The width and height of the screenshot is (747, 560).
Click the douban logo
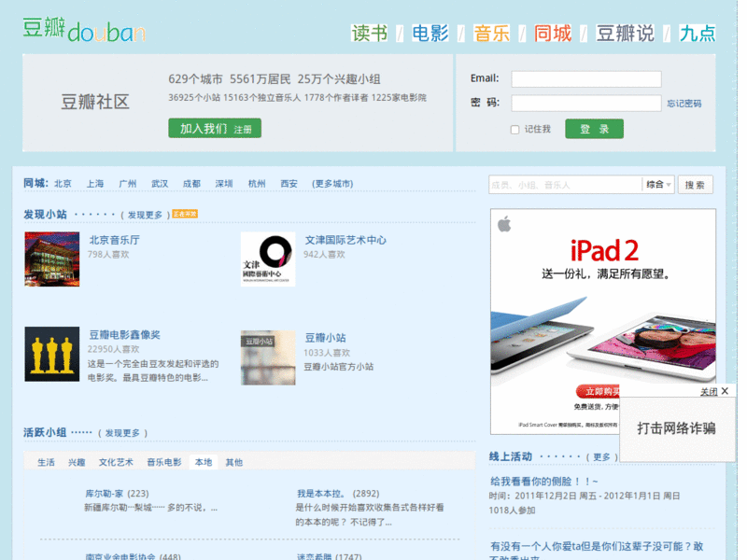coord(84,30)
